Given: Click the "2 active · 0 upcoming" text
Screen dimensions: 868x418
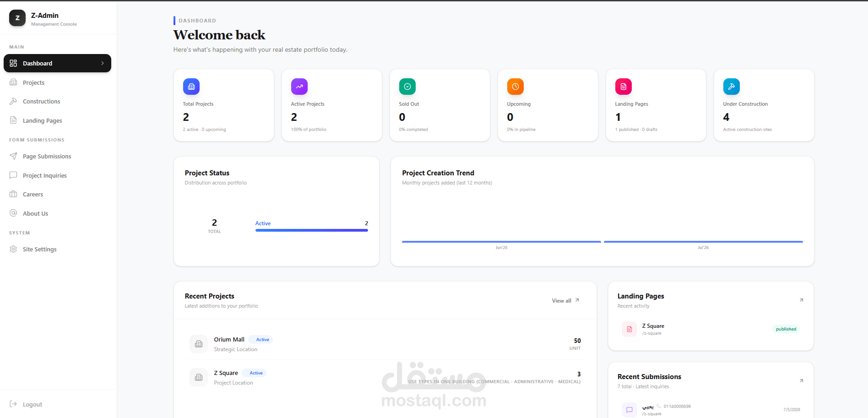Looking at the screenshot, I should [x=205, y=130].
